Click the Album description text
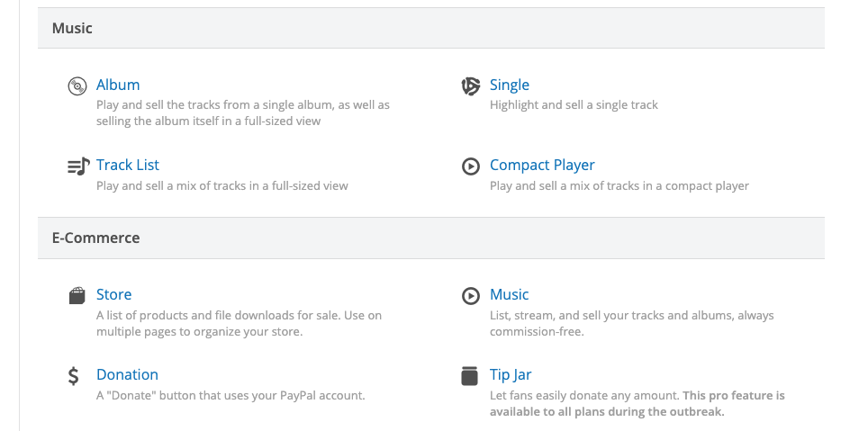This screenshot has height=431, width=868. [243, 112]
